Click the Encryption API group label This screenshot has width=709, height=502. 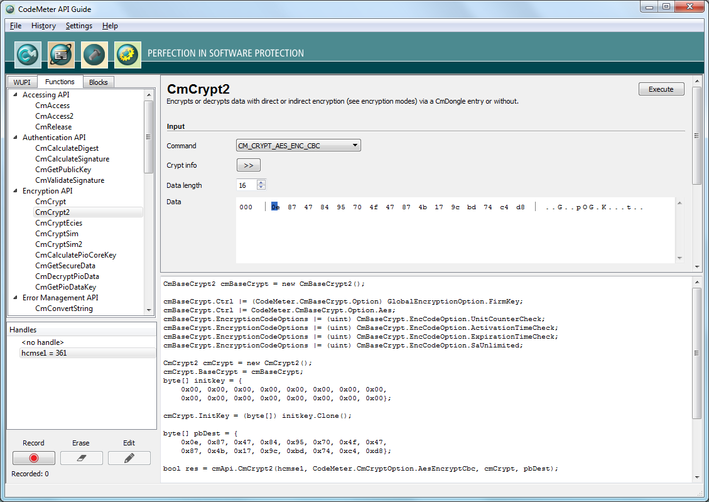47,191
